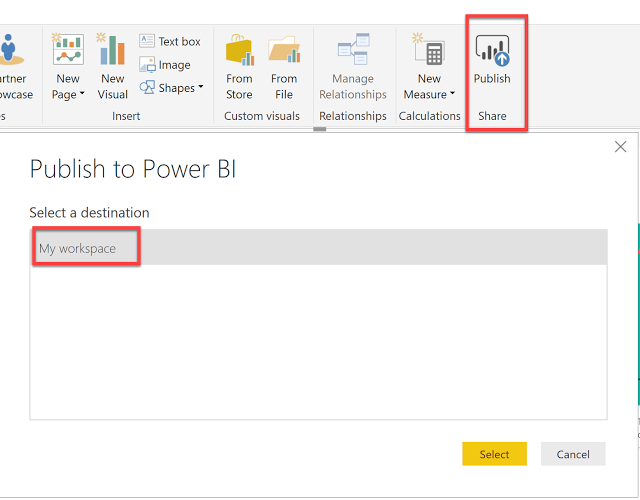This screenshot has width=640, height=500.
Task: Close the Publish dialog with X
Action: [620, 147]
